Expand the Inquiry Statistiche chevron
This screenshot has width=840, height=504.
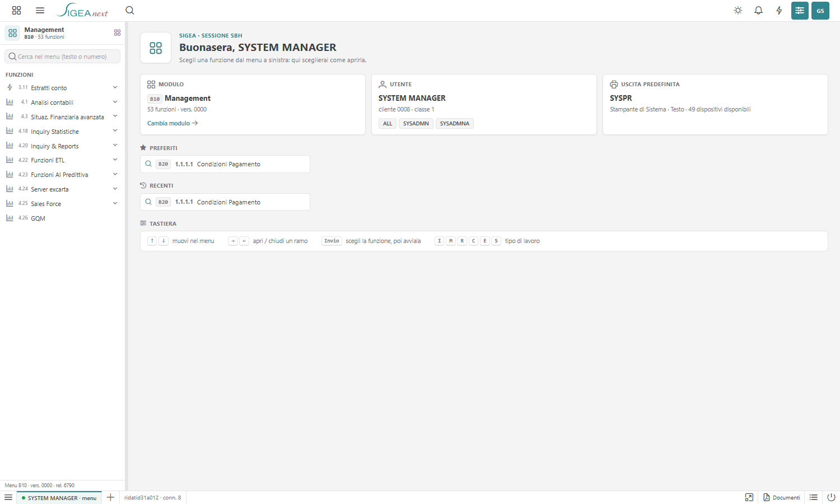tap(115, 131)
